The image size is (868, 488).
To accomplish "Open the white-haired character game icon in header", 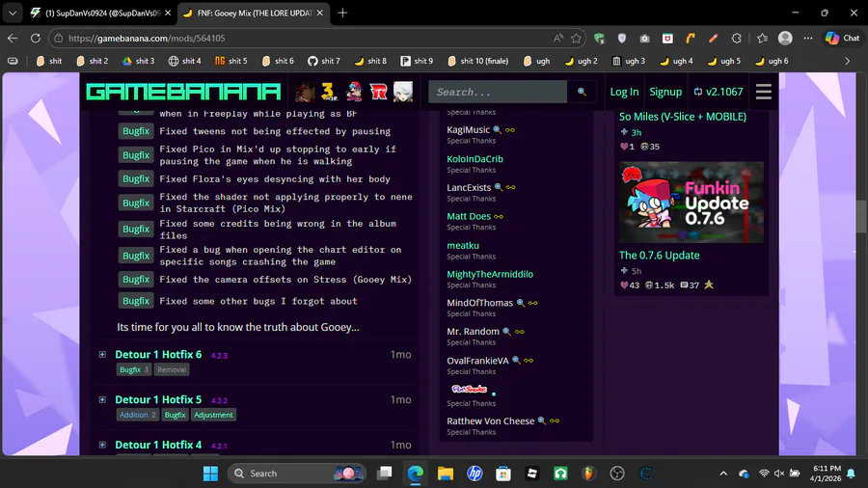I will coord(403,92).
